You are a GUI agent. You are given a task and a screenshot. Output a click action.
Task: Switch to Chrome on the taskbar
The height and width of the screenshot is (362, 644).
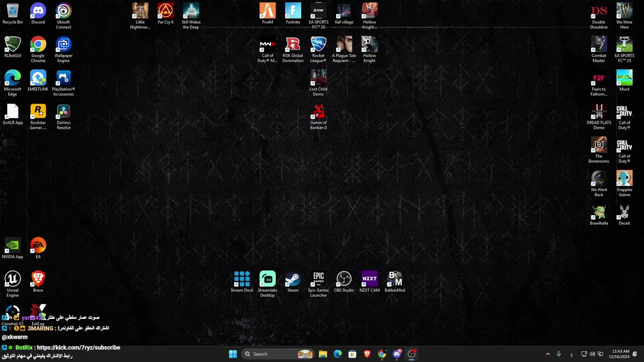pos(382,354)
